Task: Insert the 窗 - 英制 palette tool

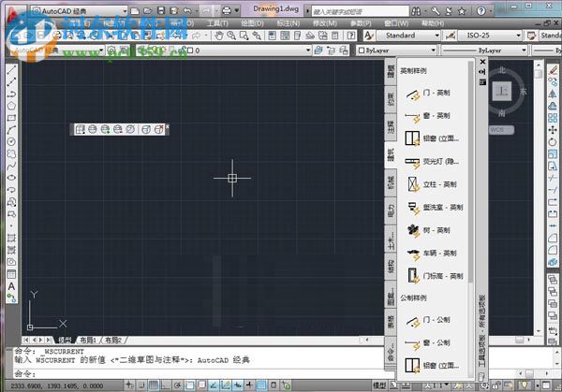Action: pyautogui.click(x=429, y=116)
